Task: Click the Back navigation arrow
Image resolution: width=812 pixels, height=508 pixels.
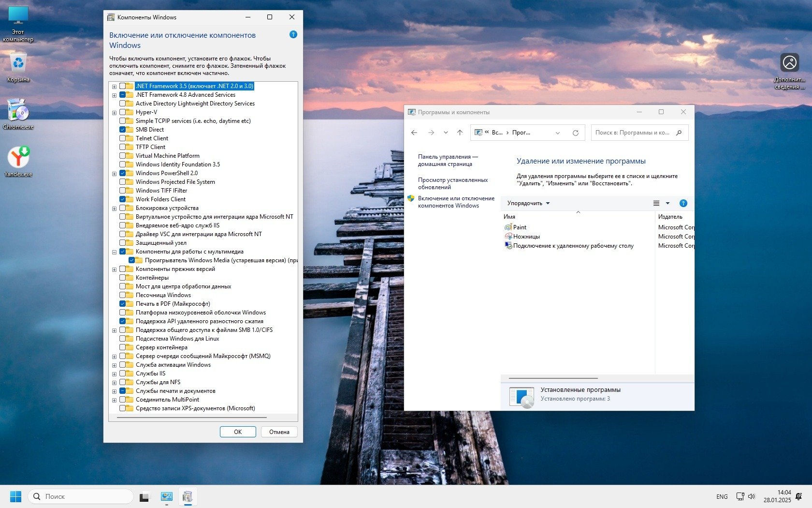Action: point(414,133)
